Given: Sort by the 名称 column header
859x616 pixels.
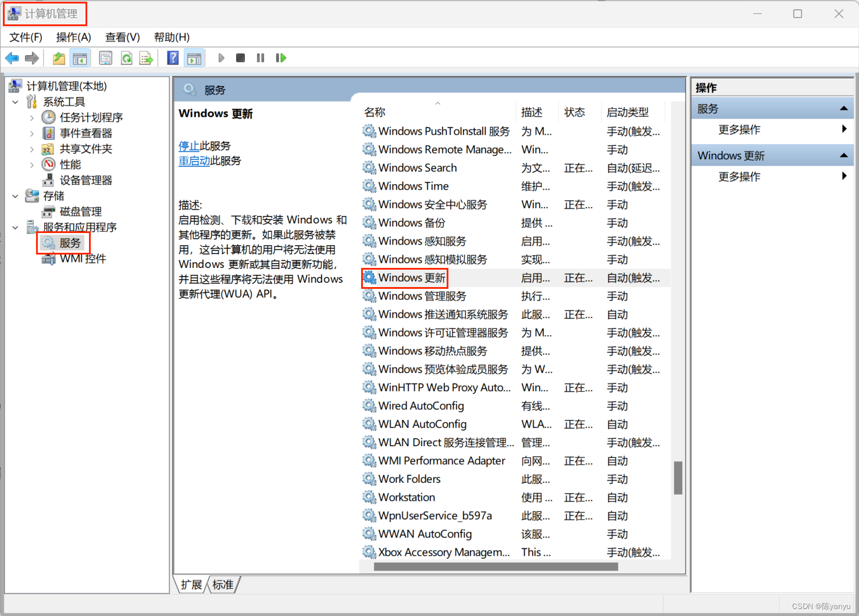Looking at the screenshot, I should [x=437, y=112].
